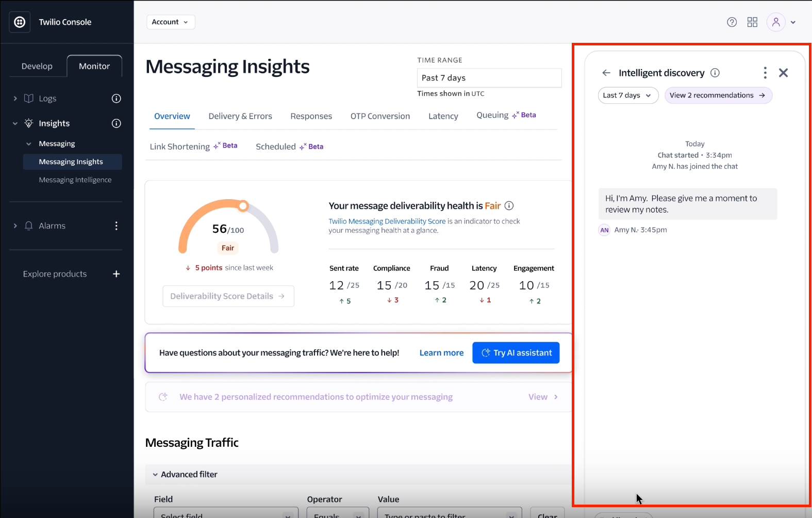Switch to the Monitor tab

point(94,66)
